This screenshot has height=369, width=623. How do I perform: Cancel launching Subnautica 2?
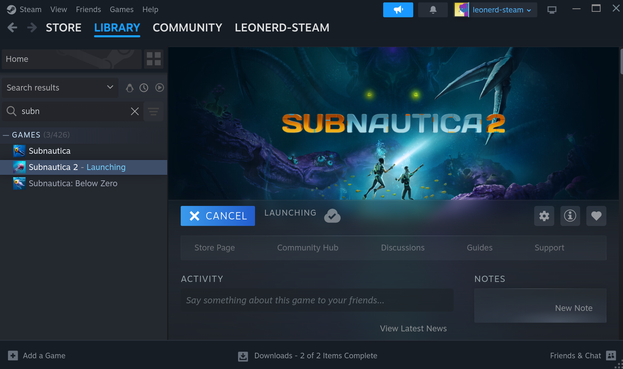point(218,216)
